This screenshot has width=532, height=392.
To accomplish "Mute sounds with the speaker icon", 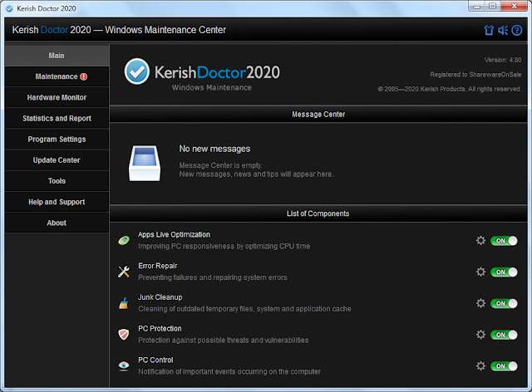I will pyautogui.click(x=503, y=31).
